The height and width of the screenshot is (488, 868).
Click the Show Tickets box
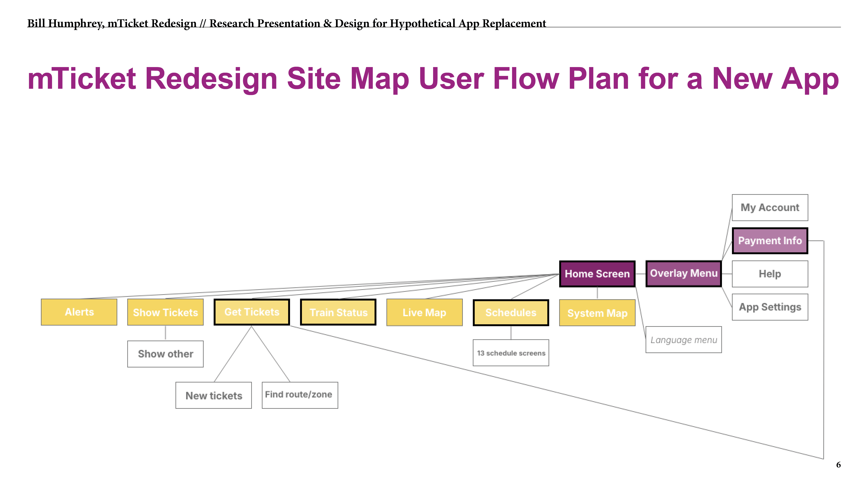[x=165, y=312]
